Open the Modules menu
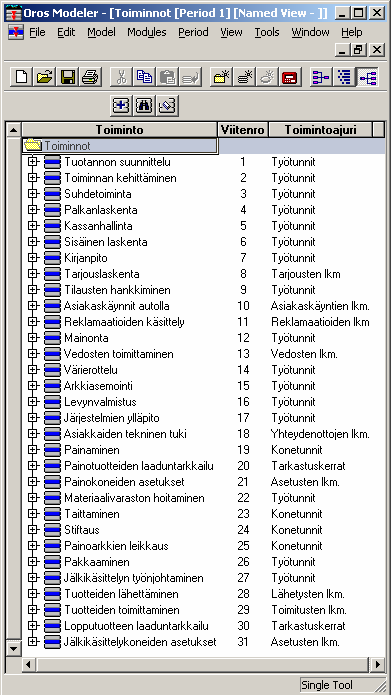392x695 pixels. click(x=146, y=32)
